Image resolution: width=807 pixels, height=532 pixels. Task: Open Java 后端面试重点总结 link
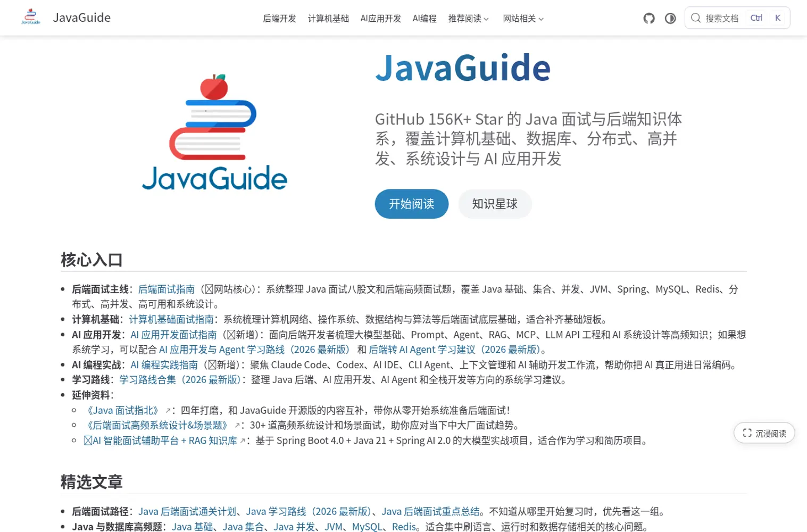pos(431,512)
